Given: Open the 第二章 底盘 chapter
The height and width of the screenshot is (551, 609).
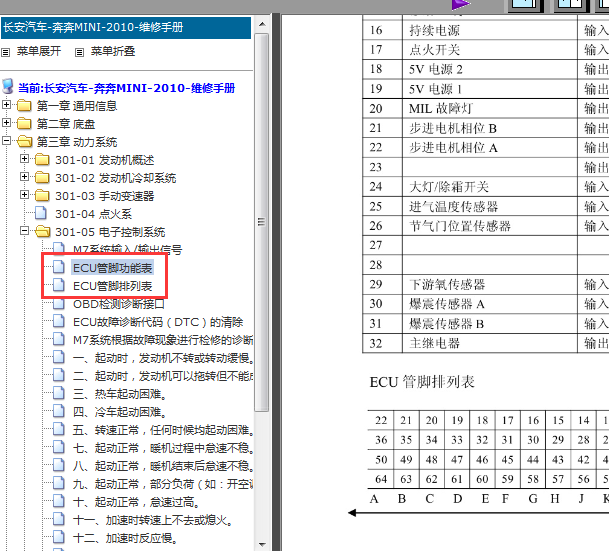Looking at the screenshot, I should (66, 124).
